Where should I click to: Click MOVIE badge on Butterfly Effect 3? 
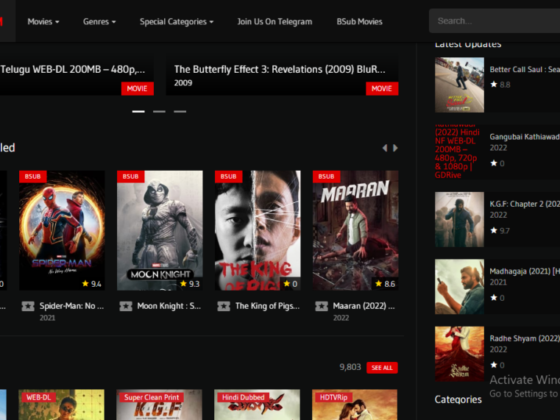(382, 89)
